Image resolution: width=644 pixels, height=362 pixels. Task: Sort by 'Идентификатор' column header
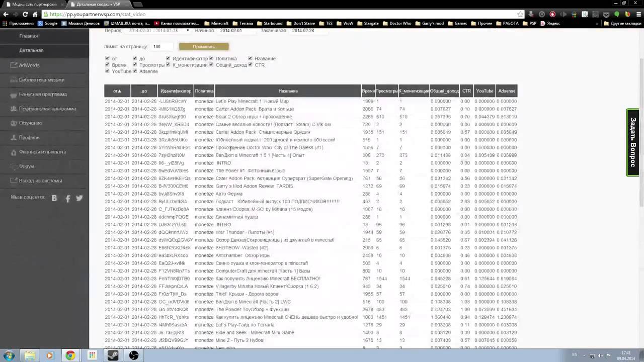(176, 91)
